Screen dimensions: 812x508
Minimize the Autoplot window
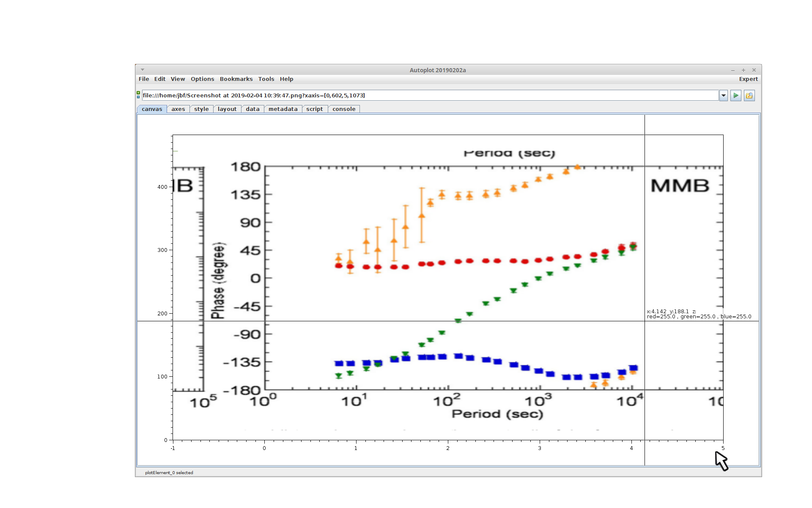click(733, 70)
